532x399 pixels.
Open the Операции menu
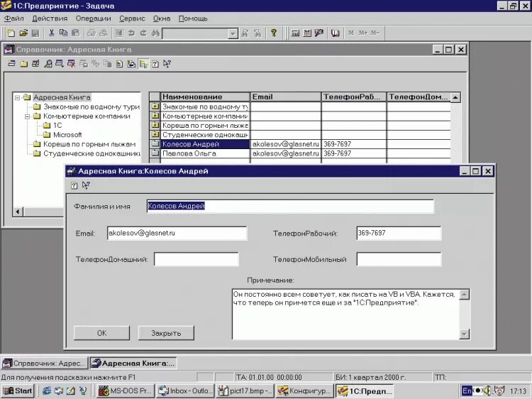[x=94, y=18]
